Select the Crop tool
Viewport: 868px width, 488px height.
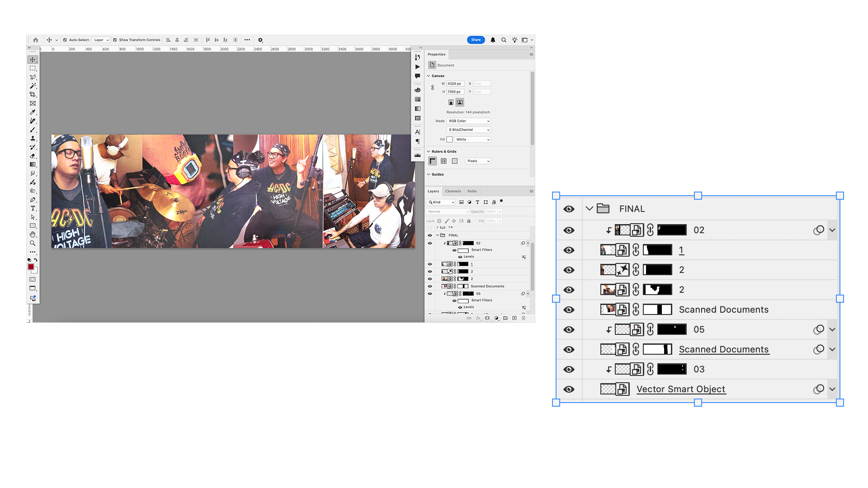(x=33, y=94)
